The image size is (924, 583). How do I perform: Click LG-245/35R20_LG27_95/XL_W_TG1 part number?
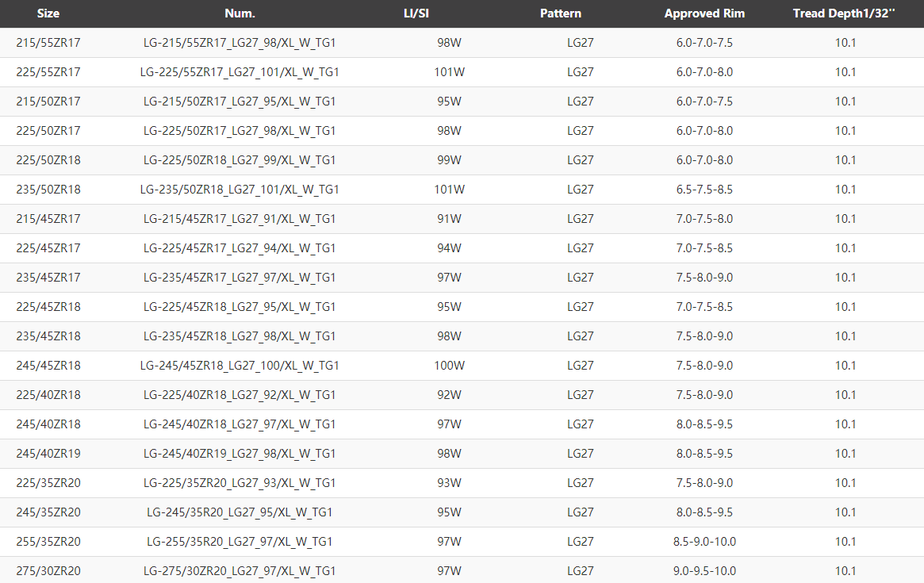tap(240, 512)
